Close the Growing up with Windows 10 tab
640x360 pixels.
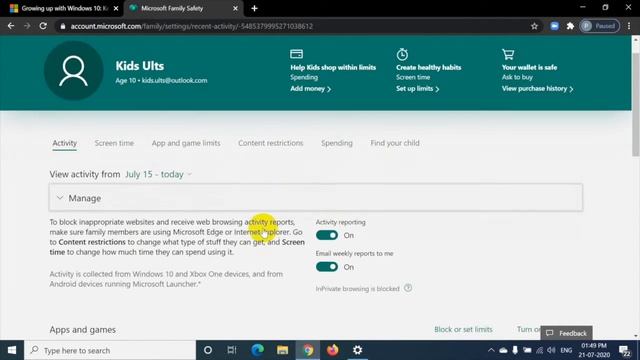(x=116, y=8)
